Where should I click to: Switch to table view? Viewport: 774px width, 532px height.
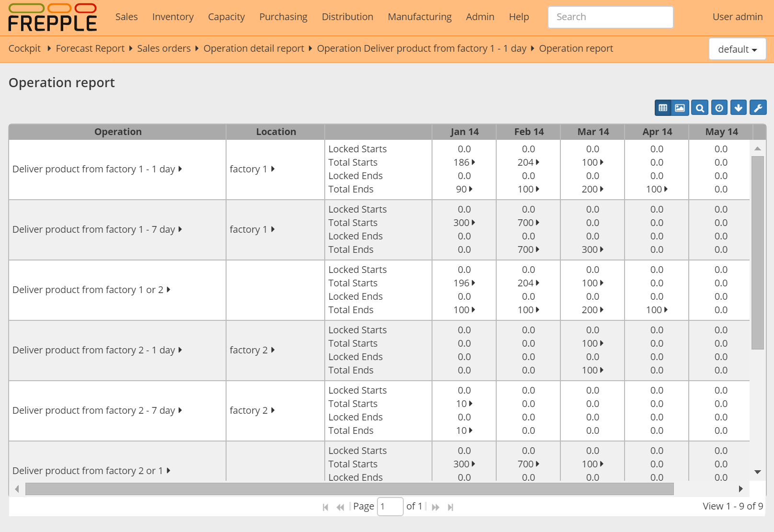pos(662,108)
